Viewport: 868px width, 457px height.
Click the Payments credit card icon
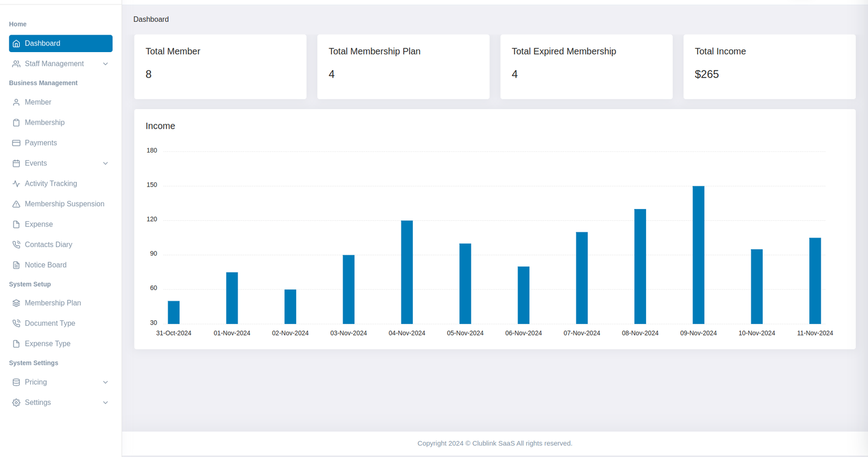tap(16, 143)
